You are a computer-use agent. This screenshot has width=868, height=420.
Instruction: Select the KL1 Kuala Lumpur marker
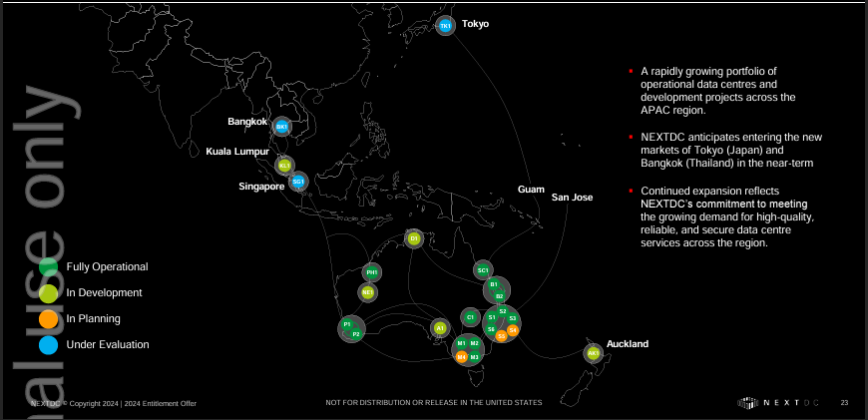coord(284,165)
